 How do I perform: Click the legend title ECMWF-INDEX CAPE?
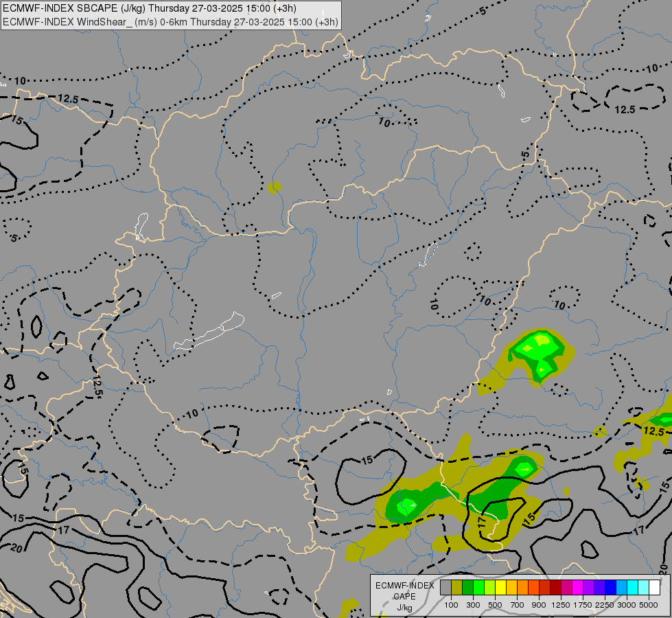[405, 591]
